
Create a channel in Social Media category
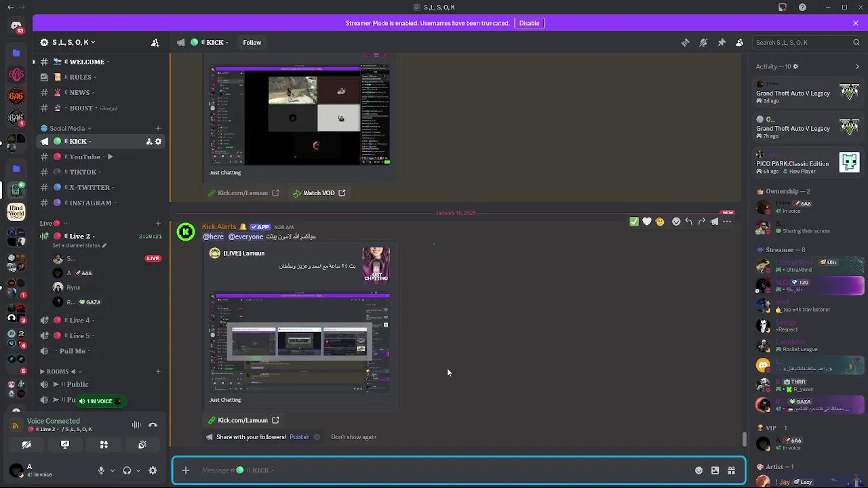tap(158, 128)
